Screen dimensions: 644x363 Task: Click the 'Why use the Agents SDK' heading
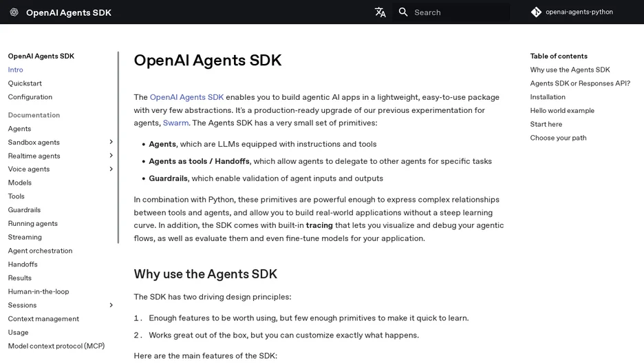[205, 274]
